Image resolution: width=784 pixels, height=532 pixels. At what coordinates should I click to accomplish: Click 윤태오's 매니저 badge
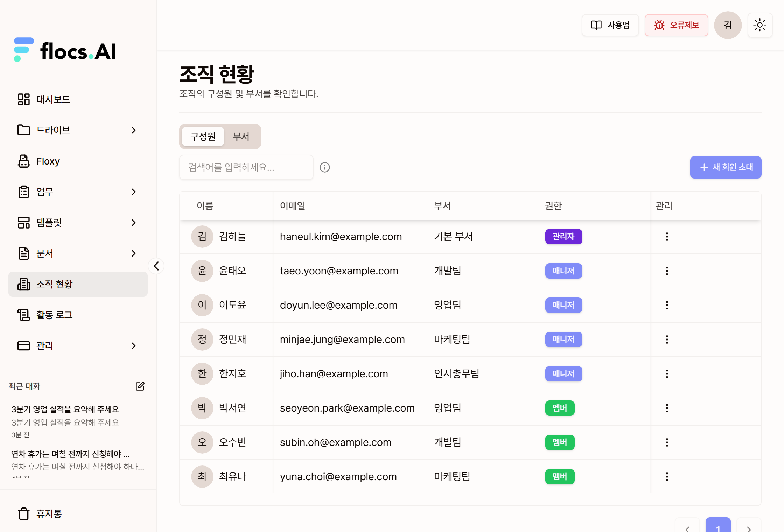(x=563, y=271)
